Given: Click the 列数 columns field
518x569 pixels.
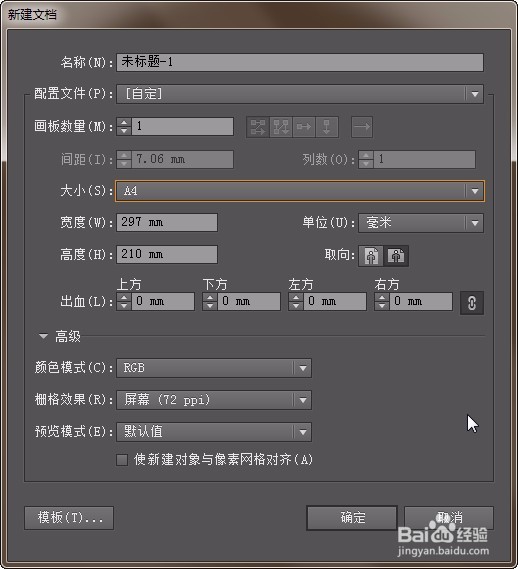Looking at the screenshot, I should pyautogui.click(x=425, y=159).
